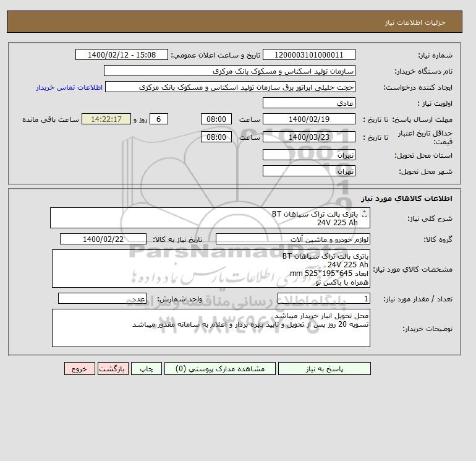Select the need number field 1200003101000011
The height and width of the screenshot is (461, 476).
pyautogui.click(x=308, y=54)
